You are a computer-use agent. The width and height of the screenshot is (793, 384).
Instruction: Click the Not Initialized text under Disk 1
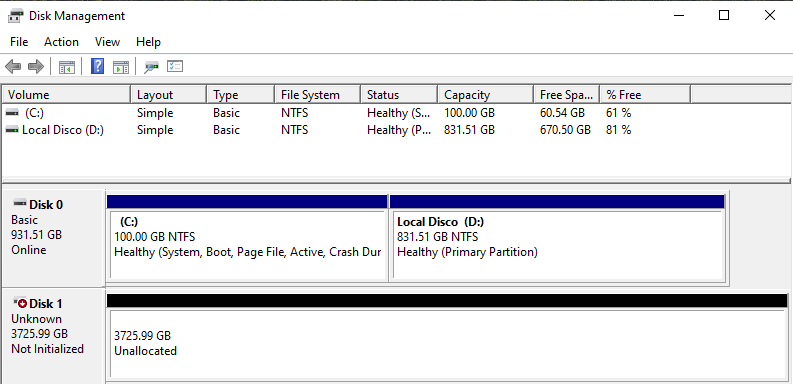pyautogui.click(x=48, y=349)
